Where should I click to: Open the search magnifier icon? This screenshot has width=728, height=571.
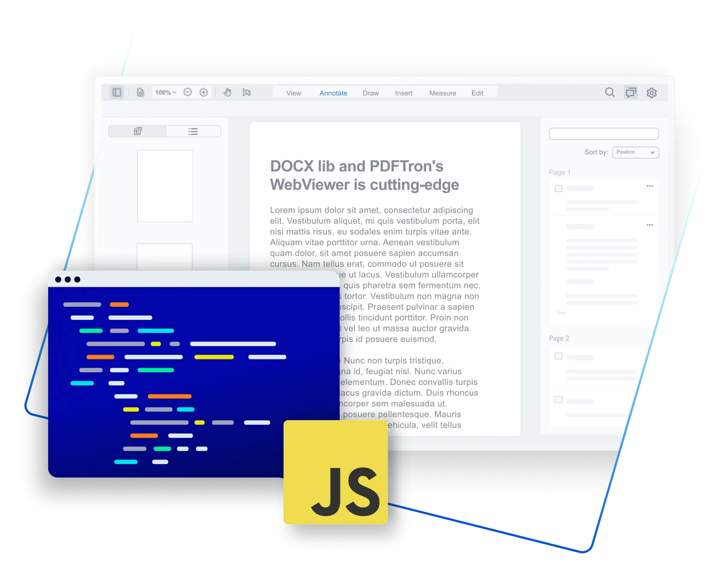(610, 92)
